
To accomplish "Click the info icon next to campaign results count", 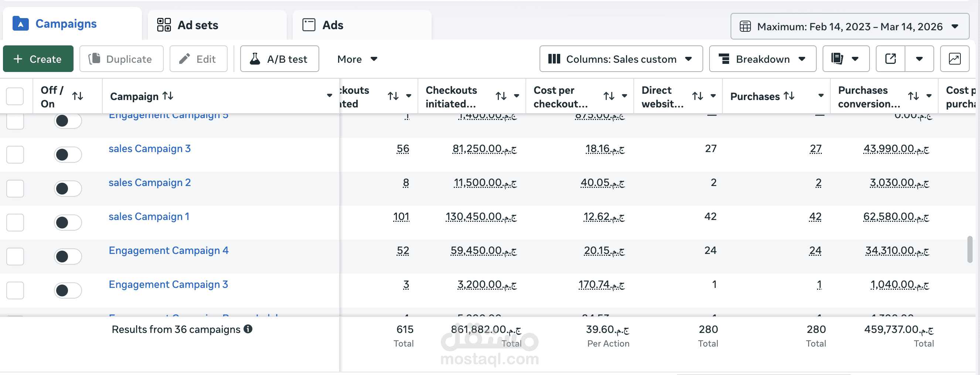I will (248, 329).
